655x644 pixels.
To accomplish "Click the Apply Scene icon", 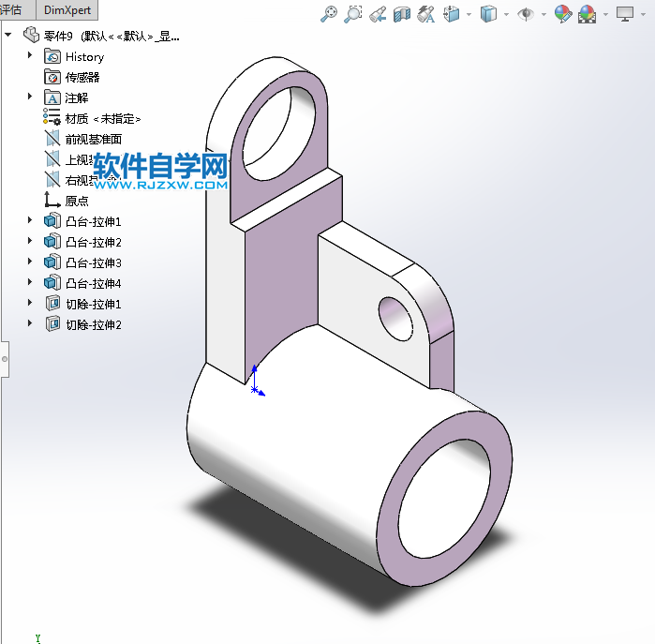I will (587, 14).
